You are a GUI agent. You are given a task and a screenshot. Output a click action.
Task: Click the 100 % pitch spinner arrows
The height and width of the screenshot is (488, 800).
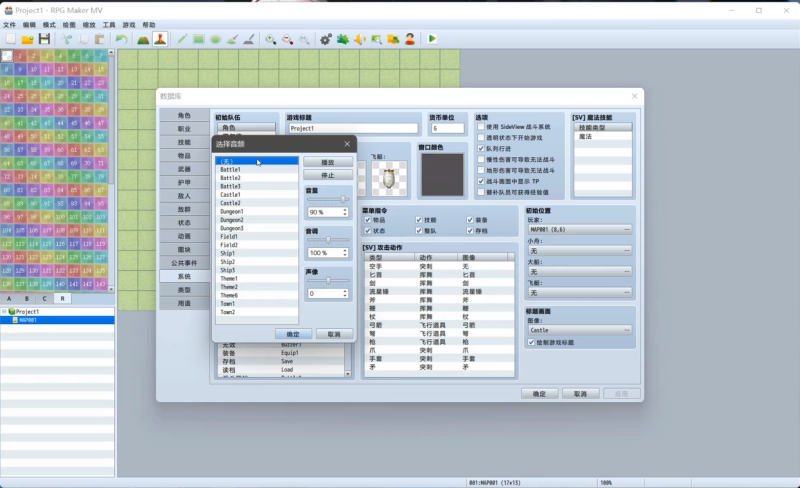345,253
